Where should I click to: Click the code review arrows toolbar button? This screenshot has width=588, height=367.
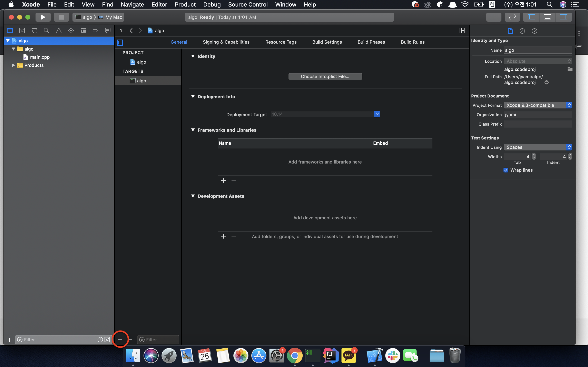pyautogui.click(x=512, y=17)
